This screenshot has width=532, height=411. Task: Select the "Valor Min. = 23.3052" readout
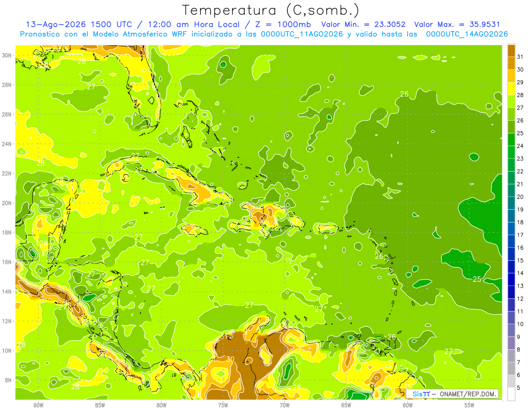pos(364,24)
